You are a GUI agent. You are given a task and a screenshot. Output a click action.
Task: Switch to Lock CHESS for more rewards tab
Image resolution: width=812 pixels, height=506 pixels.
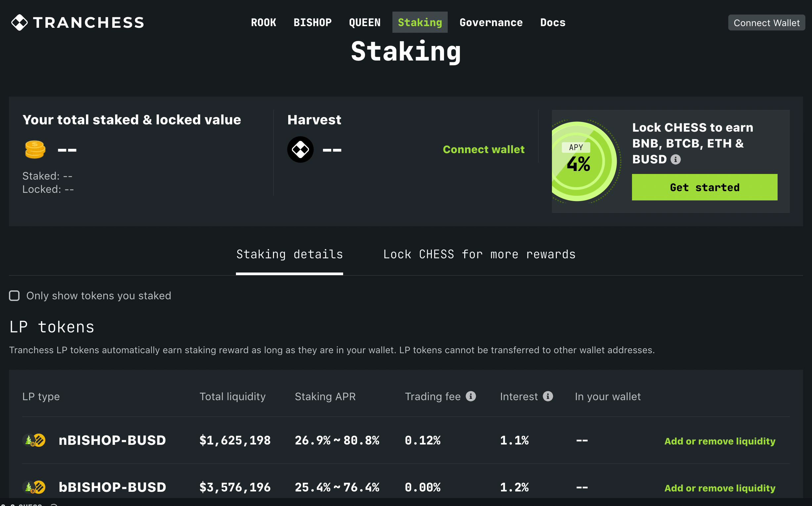479,254
